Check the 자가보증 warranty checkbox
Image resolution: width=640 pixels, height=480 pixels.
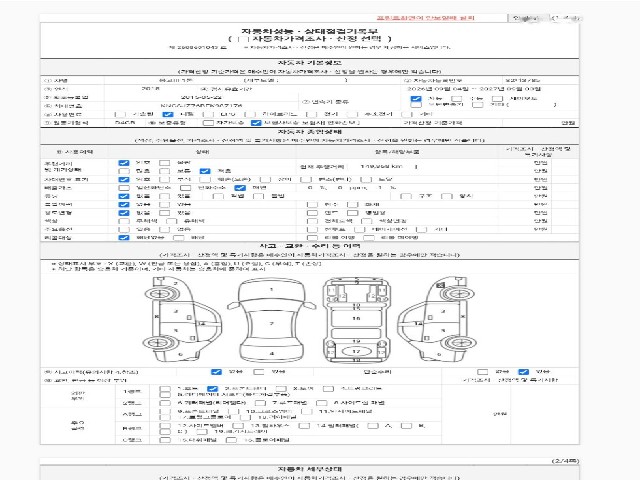click(208, 122)
